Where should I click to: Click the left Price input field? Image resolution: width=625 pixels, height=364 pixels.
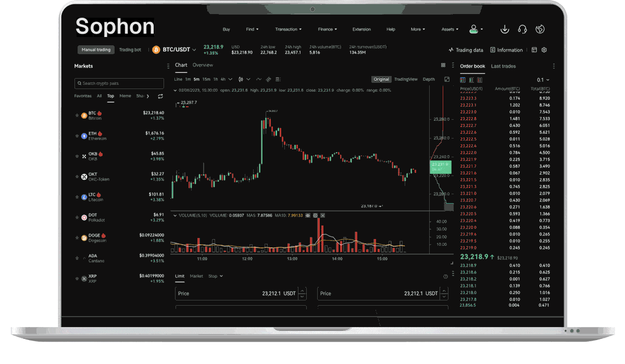(x=241, y=293)
